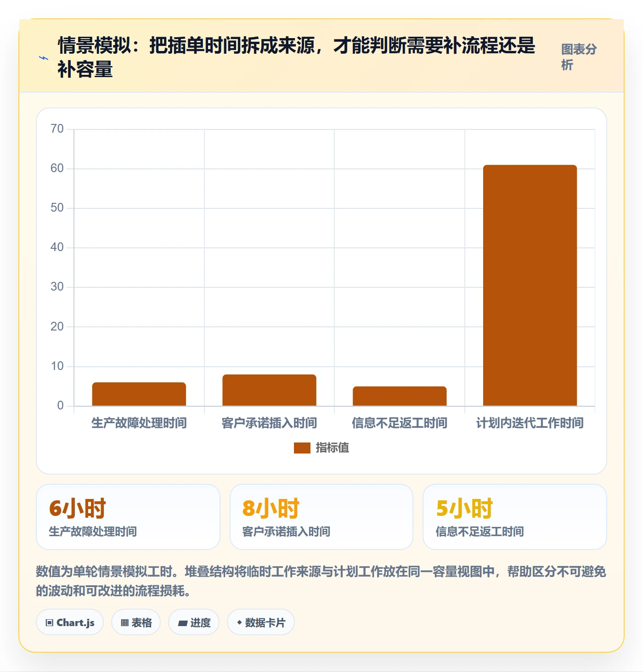
Task: Click the 信息不足返工时间 x-axis label
Action: click(x=400, y=423)
